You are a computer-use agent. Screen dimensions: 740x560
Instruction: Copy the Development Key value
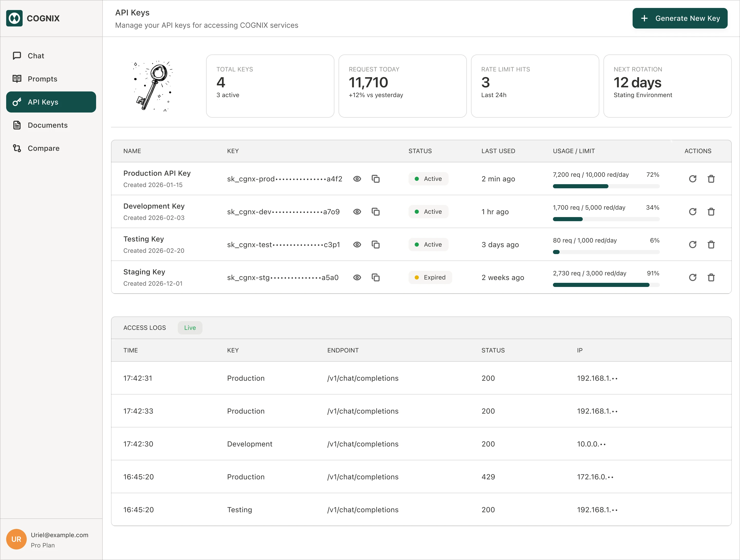(375, 212)
